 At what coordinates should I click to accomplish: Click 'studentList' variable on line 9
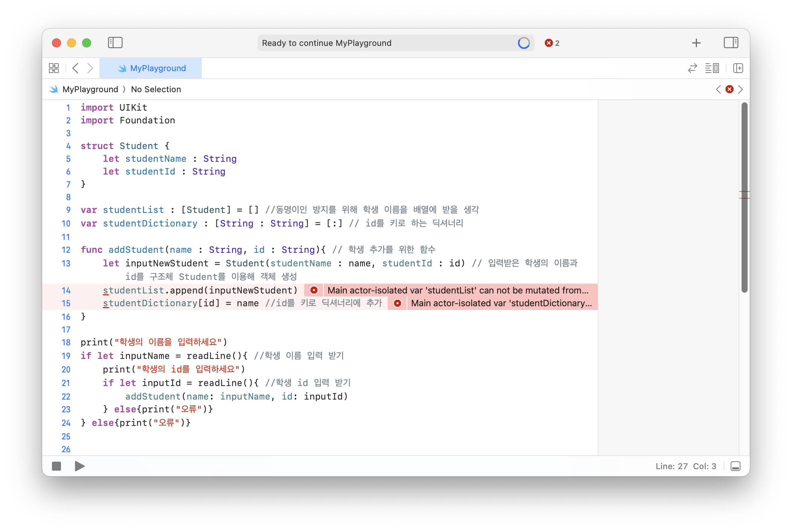133,210
